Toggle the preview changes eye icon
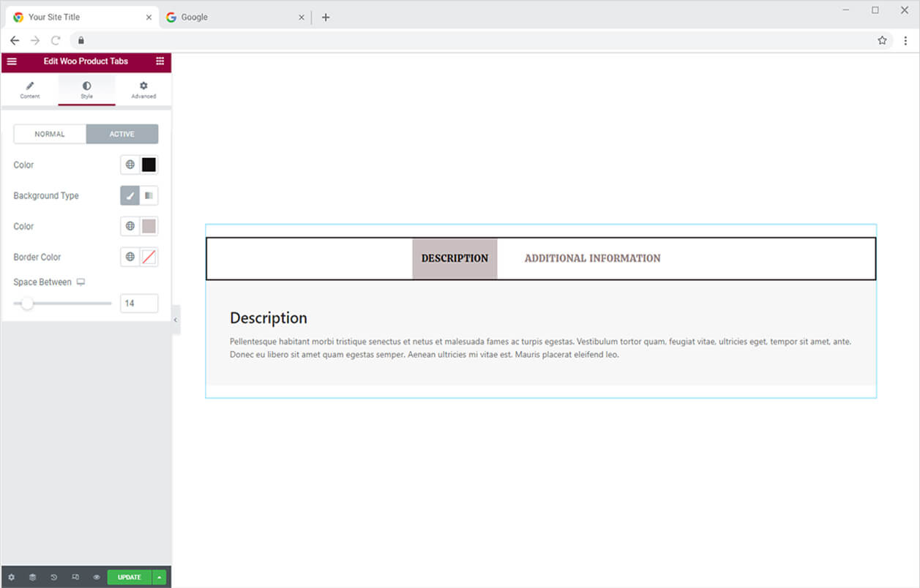The width and height of the screenshot is (920, 588). (97, 577)
